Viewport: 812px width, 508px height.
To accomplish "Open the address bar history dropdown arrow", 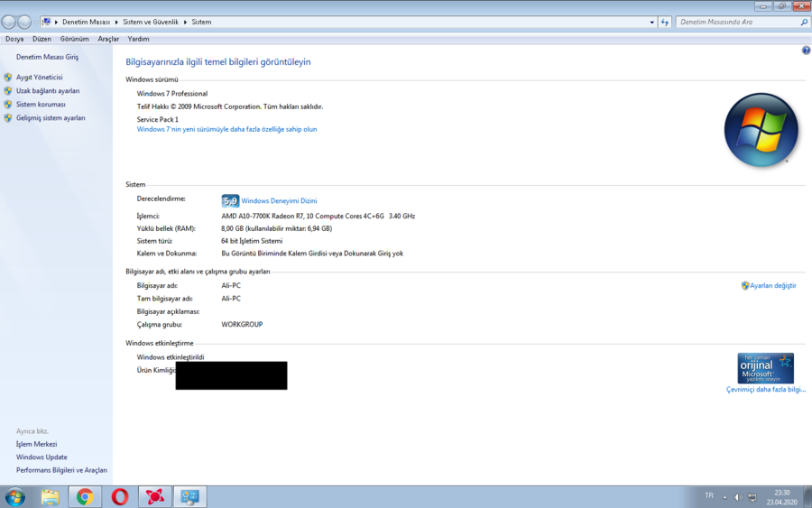I will click(x=651, y=23).
